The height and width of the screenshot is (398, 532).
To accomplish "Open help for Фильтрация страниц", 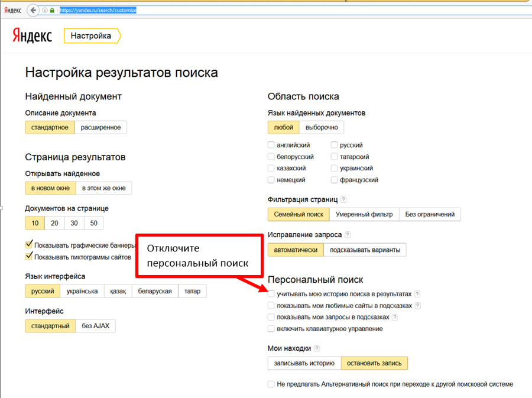I will pyautogui.click(x=343, y=199).
